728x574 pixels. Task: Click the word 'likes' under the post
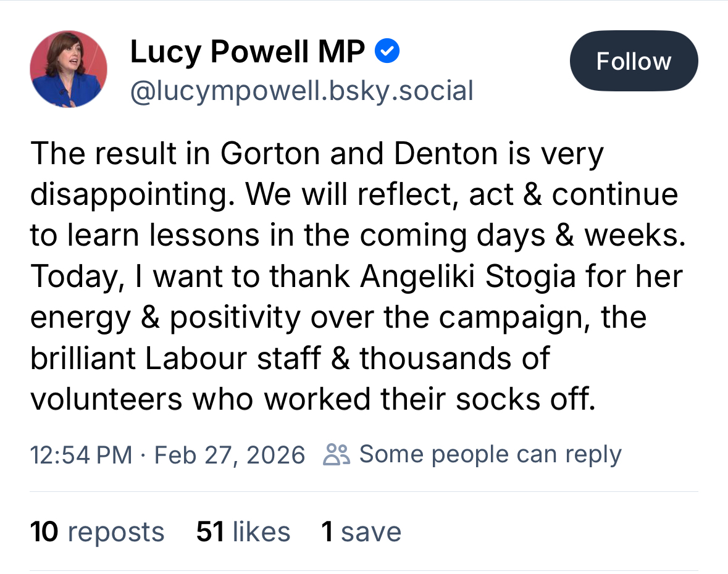coord(262,532)
